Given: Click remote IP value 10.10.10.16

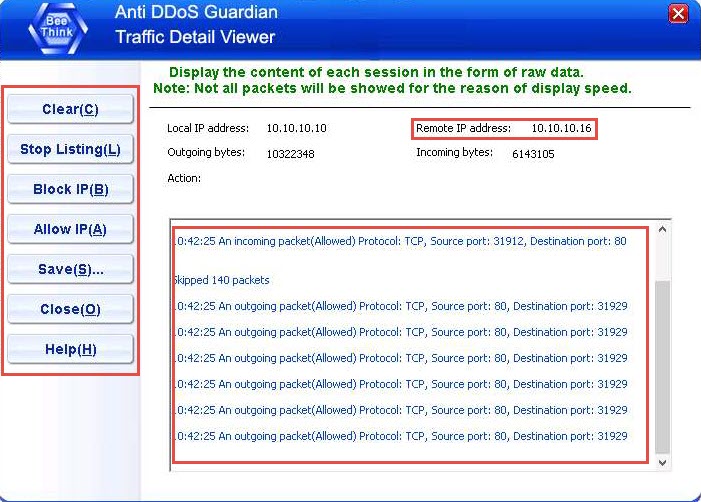Looking at the screenshot, I should point(561,128).
